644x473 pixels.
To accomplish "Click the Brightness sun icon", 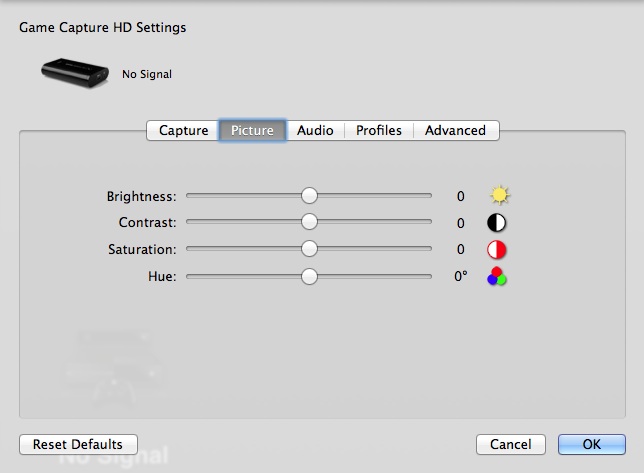I will pos(498,196).
